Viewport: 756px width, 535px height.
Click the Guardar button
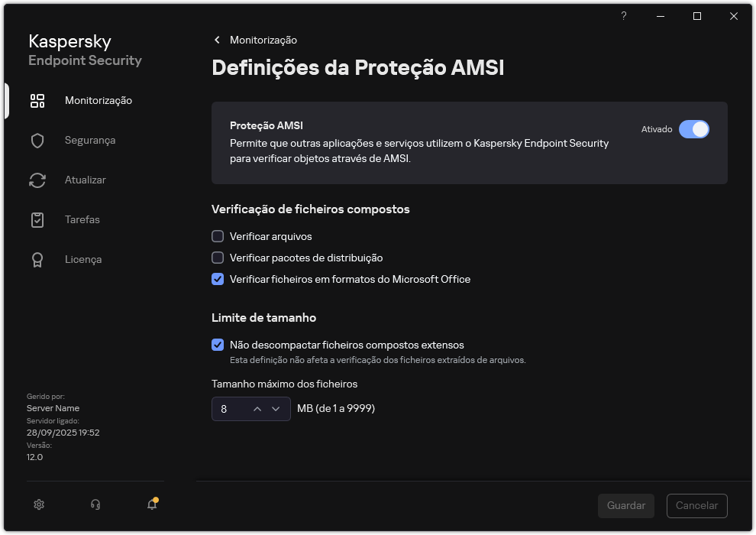(x=625, y=506)
